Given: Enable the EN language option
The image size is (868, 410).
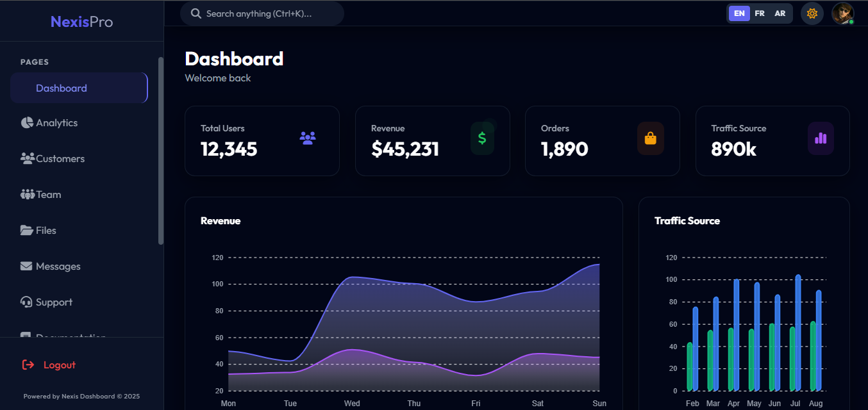Looking at the screenshot, I should 739,13.
